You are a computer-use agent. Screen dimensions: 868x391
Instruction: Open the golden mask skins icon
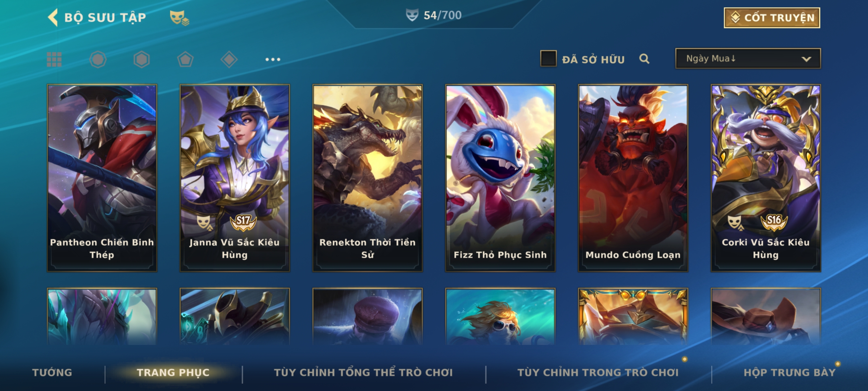tap(179, 18)
